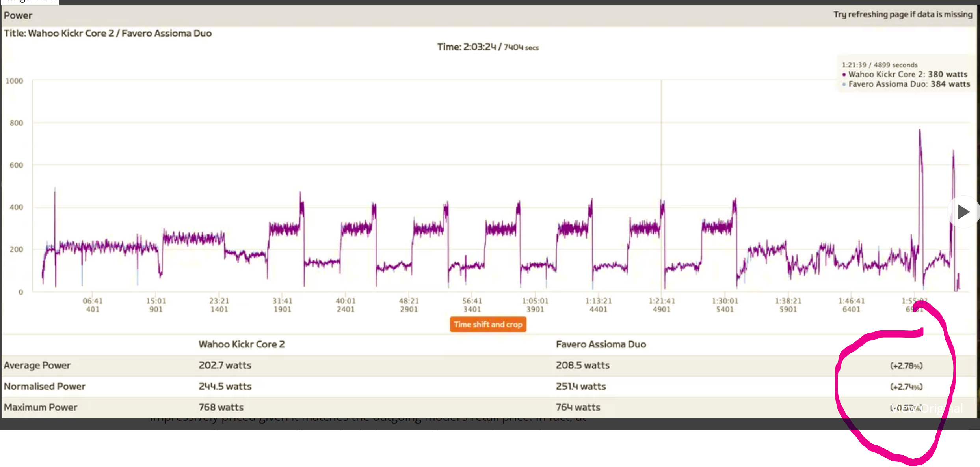Select the Normalised Power row label
980x467 pixels.
click(x=45, y=386)
